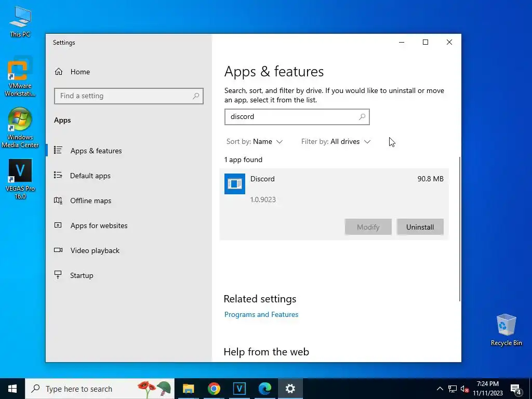Click the Settings page vertical scrollbar
Screen dimensions: 532x399
[460, 229]
